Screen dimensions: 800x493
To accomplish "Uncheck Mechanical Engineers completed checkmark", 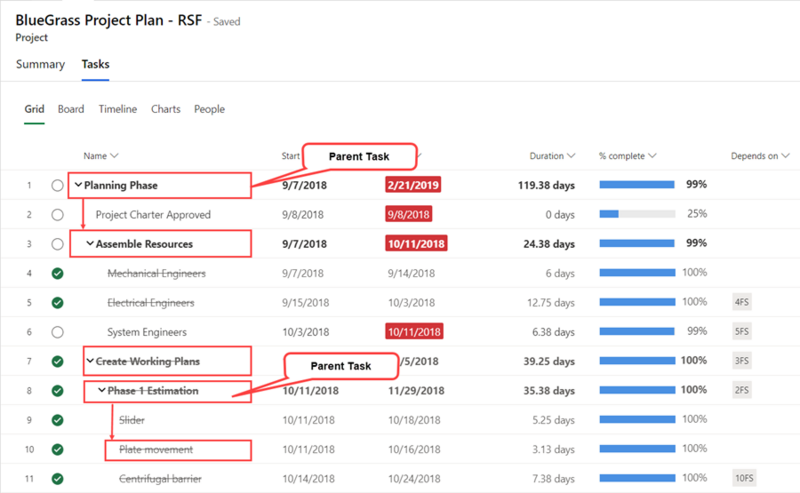I will pyautogui.click(x=58, y=274).
